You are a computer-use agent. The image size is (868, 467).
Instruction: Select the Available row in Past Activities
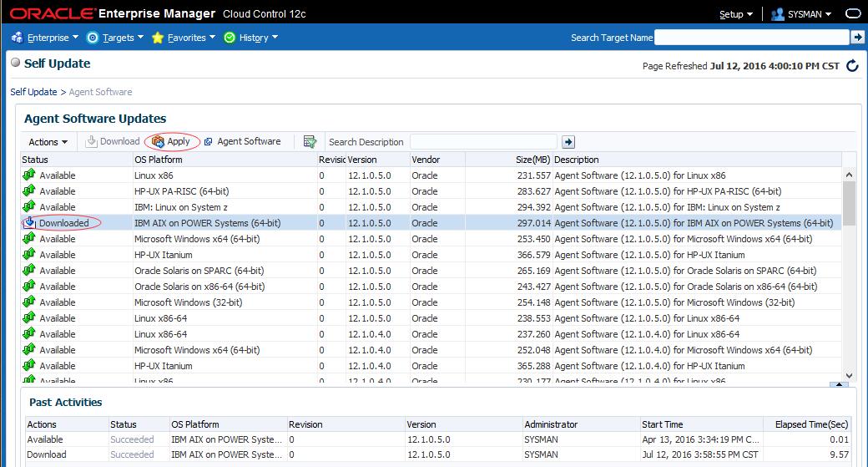click(438, 439)
